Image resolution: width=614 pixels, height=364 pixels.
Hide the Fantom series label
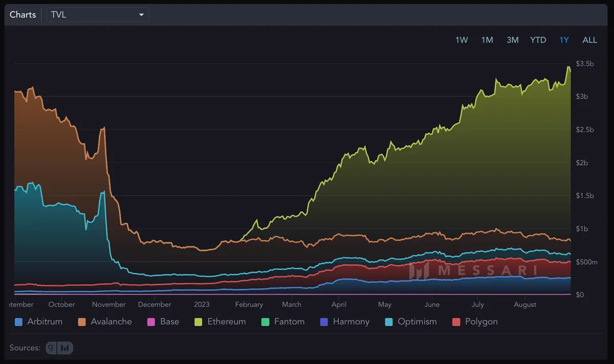[289, 322]
